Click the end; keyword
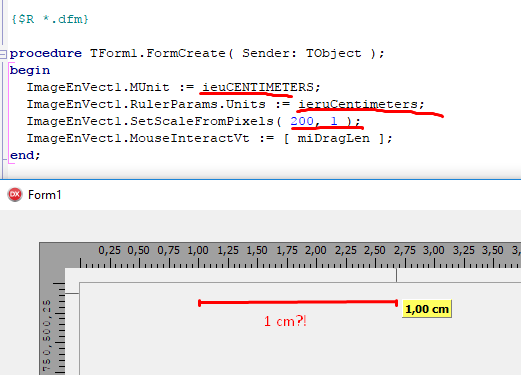This screenshot has height=375, width=521. [x=25, y=155]
